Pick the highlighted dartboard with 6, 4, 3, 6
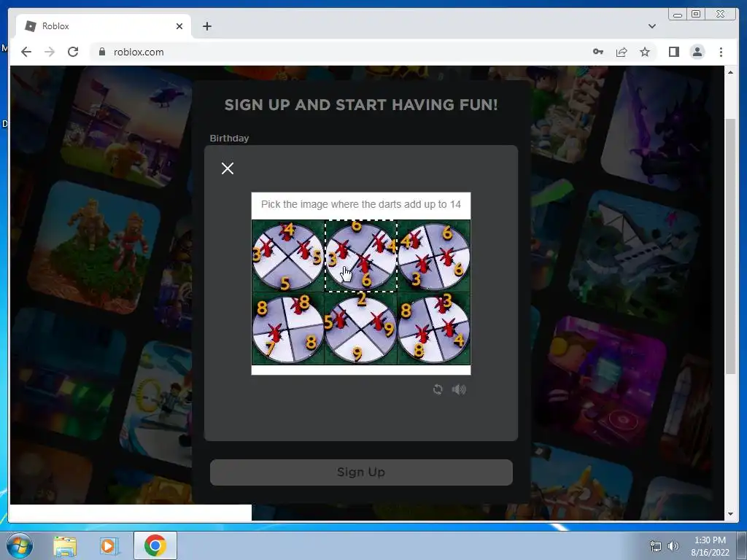 pyautogui.click(x=361, y=256)
